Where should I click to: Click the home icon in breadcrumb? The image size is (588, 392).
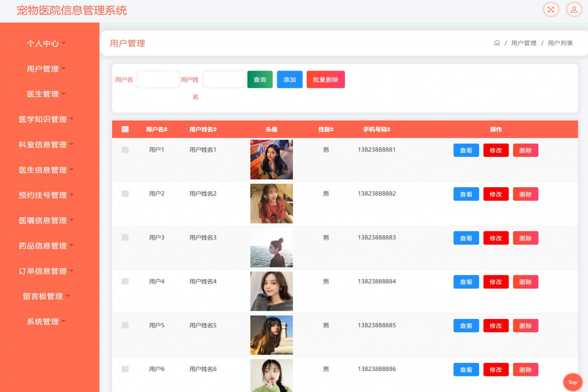(497, 43)
